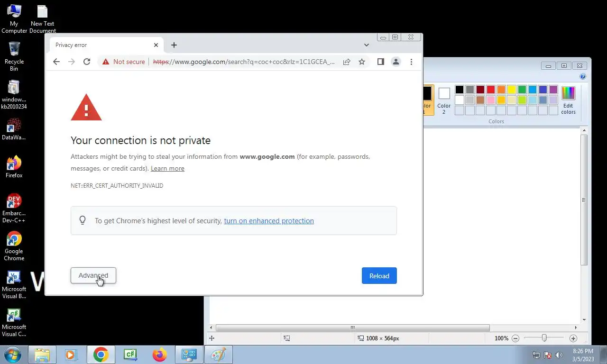607x364 pixels.
Task: Expand the Chrome tab search chevron
Action: [x=366, y=45]
